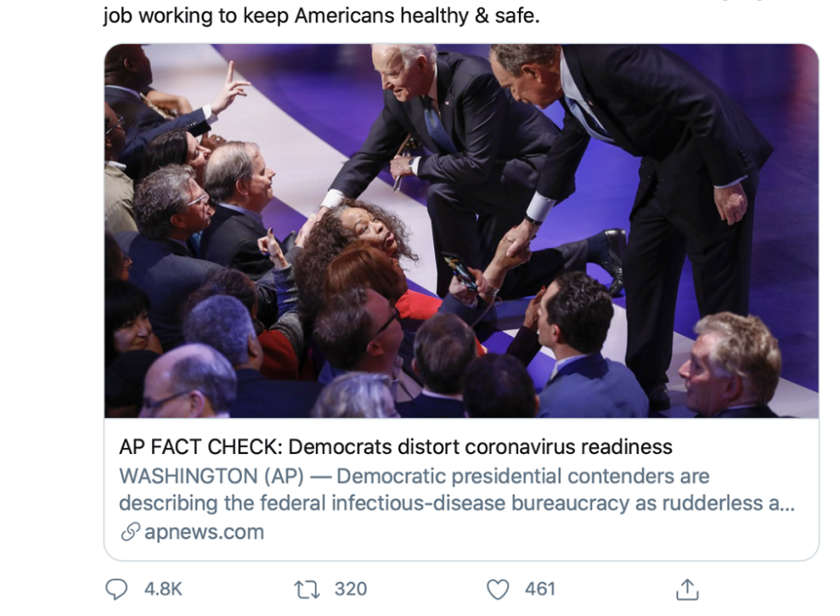This screenshot has width=840, height=616.
Task: Click the WASHINGTON (AP) description line
Action: [414, 475]
